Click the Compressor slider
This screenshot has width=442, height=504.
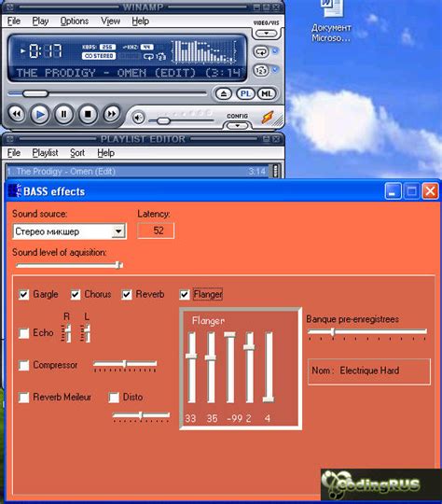click(x=125, y=365)
